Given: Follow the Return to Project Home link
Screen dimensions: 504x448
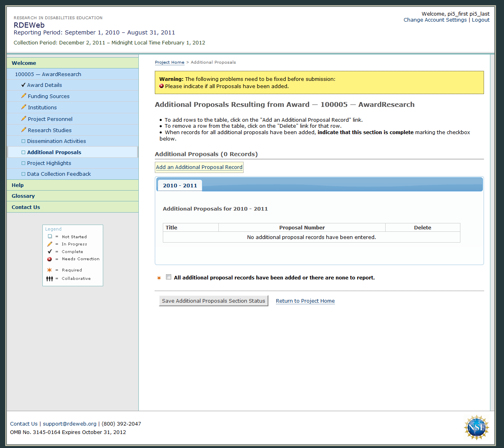Looking at the screenshot, I should (305, 301).
